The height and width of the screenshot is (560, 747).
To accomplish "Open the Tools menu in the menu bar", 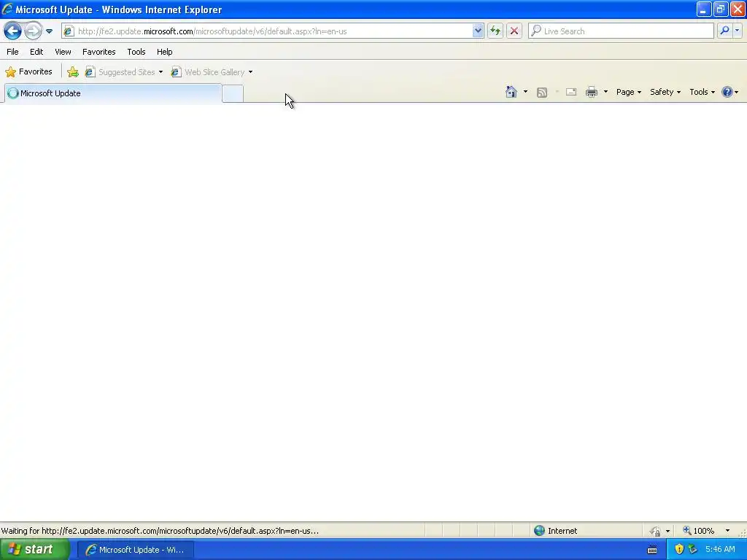I will click(136, 52).
